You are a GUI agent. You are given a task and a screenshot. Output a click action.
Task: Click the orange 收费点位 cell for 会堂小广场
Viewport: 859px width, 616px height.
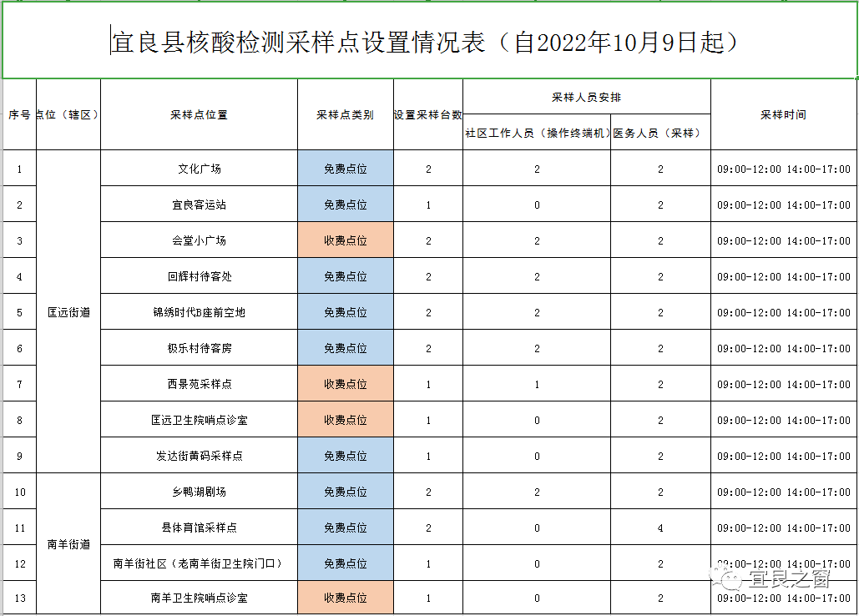click(x=345, y=240)
